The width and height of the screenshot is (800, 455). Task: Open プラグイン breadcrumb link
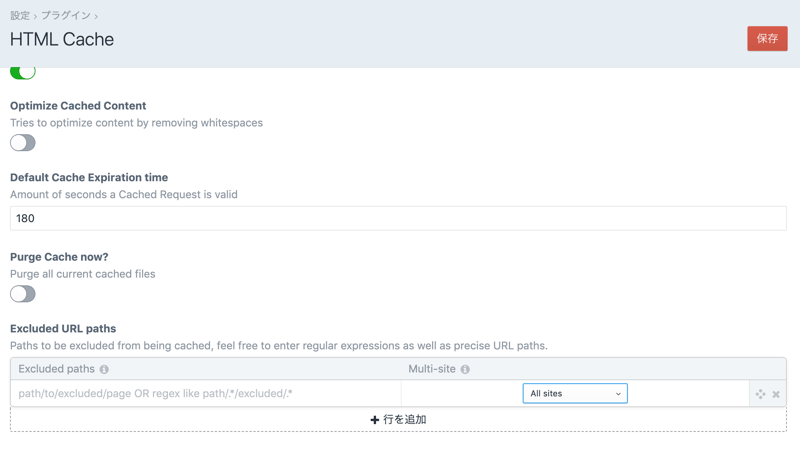coord(65,16)
